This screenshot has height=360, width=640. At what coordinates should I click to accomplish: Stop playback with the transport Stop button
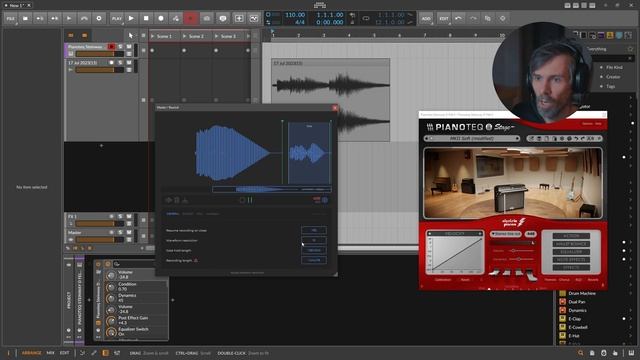(x=146, y=18)
